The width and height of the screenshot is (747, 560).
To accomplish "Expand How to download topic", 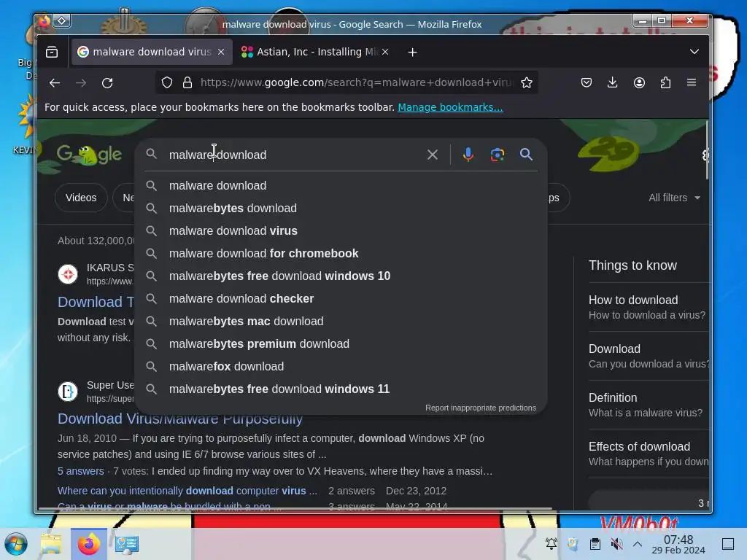I will coord(649,307).
